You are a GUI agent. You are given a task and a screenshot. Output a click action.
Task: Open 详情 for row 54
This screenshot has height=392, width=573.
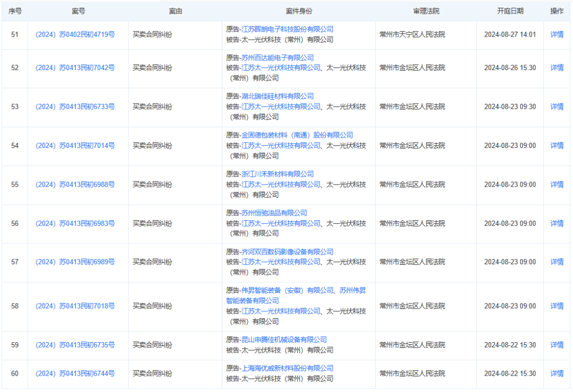(557, 145)
